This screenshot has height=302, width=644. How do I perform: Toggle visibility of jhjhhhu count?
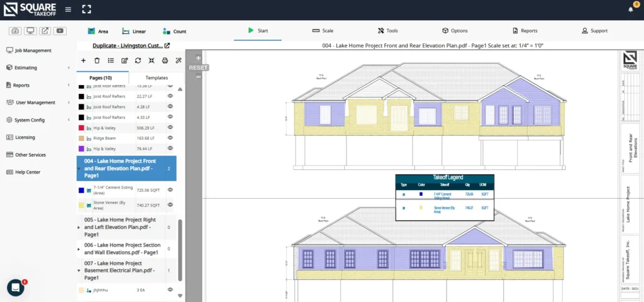pyautogui.click(x=170, y=289)
